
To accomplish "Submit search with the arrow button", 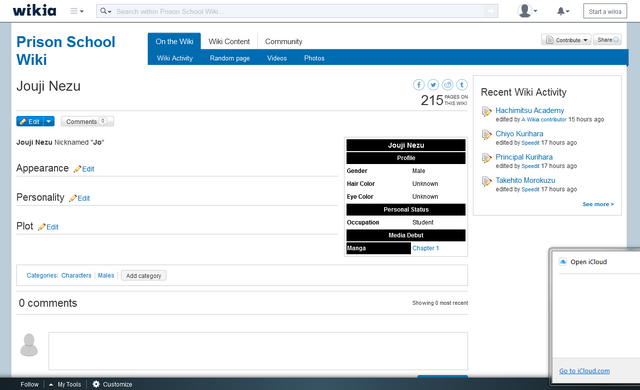I will coord(491,11).
